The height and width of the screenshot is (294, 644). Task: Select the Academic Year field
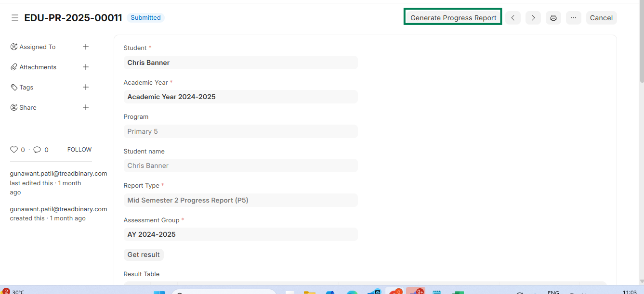(x=240, y=97)
